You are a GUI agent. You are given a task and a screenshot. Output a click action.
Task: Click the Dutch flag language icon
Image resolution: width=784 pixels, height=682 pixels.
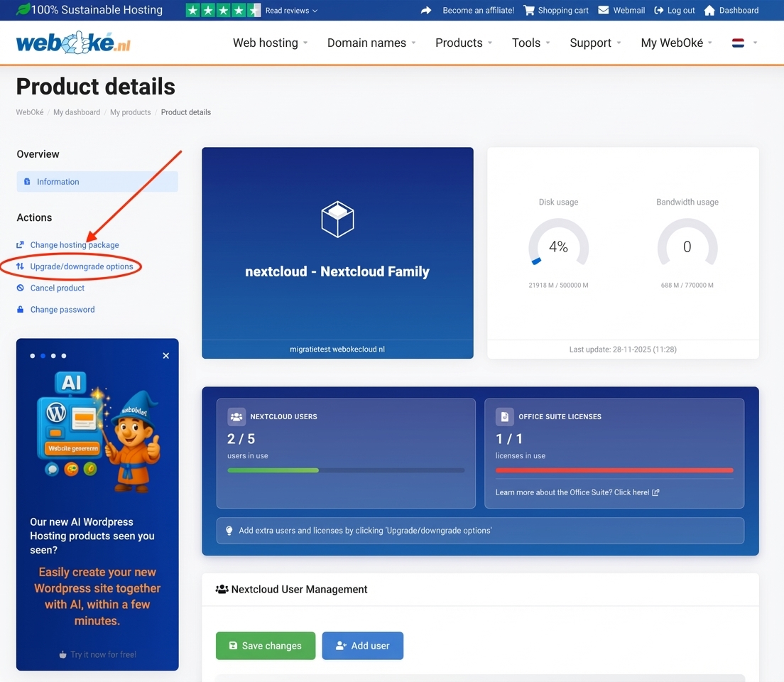click(738, 43)
